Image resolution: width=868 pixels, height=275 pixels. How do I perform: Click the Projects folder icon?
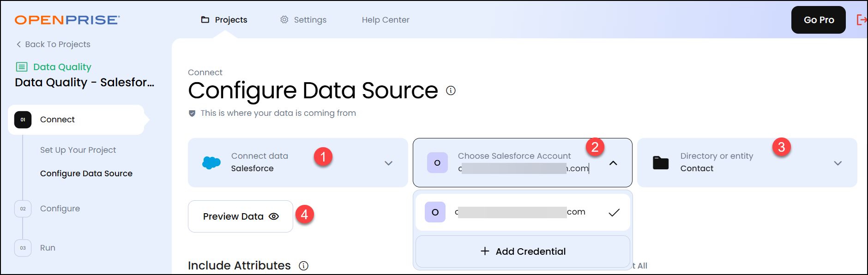[x=205, y=20]
